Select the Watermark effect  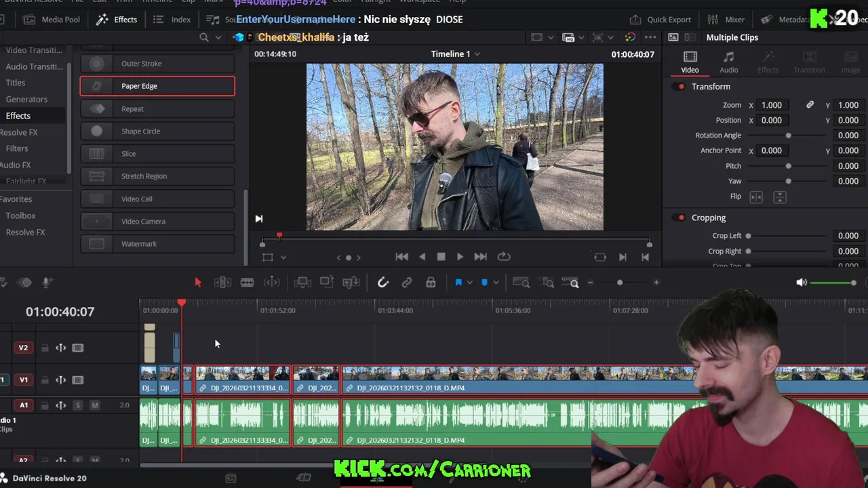157,243
